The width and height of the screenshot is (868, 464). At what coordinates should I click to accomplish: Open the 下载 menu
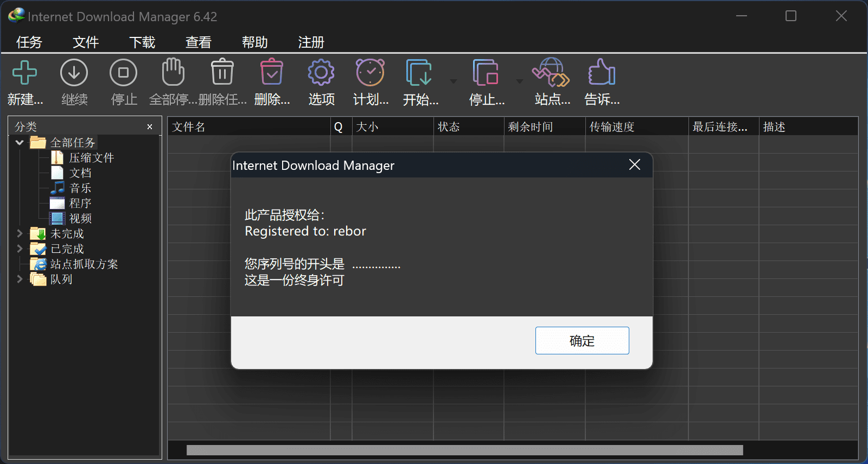pyautogui.click(x=142, y=42)
